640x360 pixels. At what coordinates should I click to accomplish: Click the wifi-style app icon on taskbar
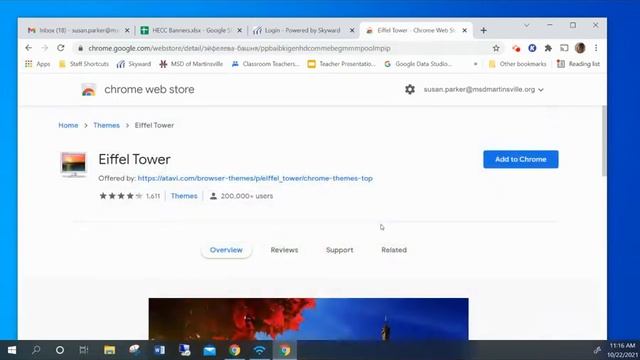coord(260,350)
